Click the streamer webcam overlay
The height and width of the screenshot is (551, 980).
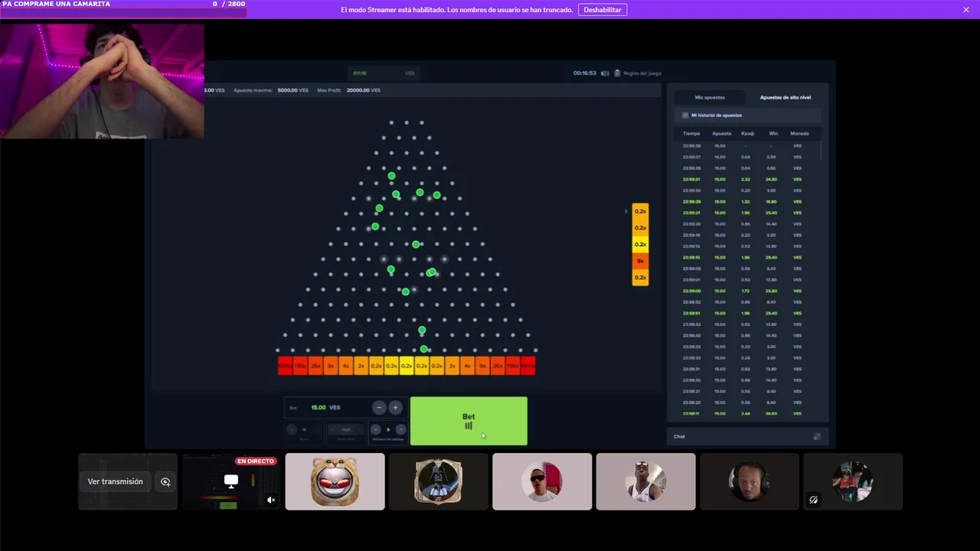[x=102, y=81]
